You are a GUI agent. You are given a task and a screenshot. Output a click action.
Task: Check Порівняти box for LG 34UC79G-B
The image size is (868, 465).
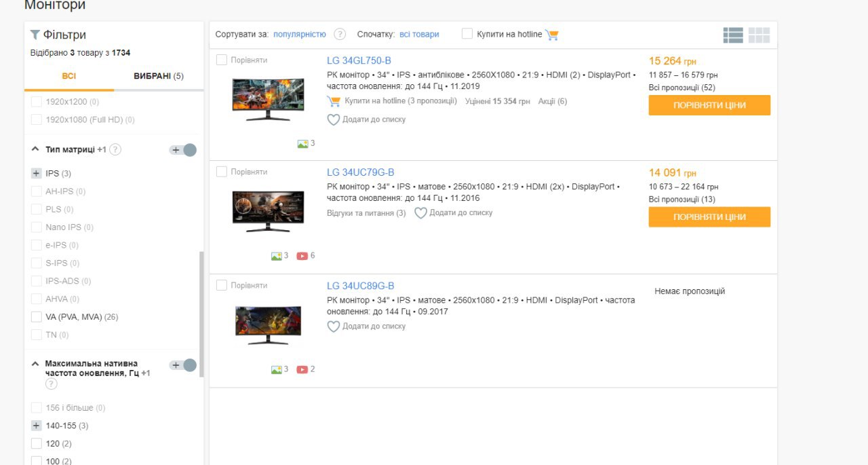(x=222, y=172)
